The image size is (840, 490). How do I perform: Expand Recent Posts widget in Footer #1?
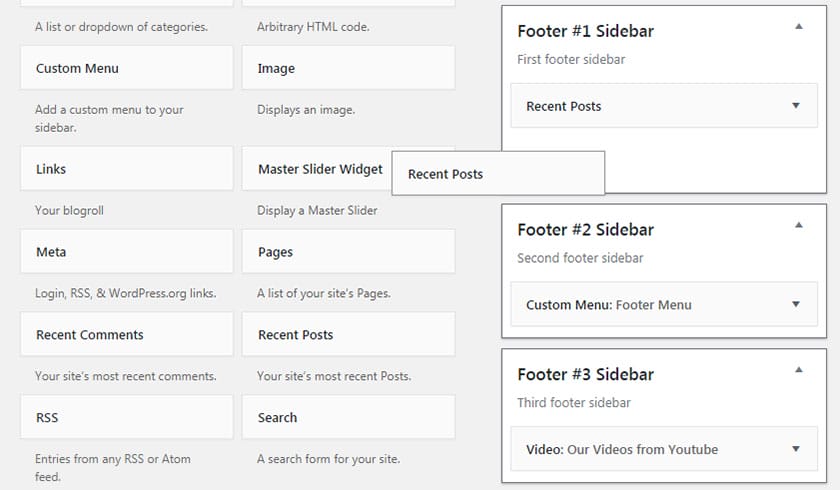pyautogui.click(x=796, y=106)
